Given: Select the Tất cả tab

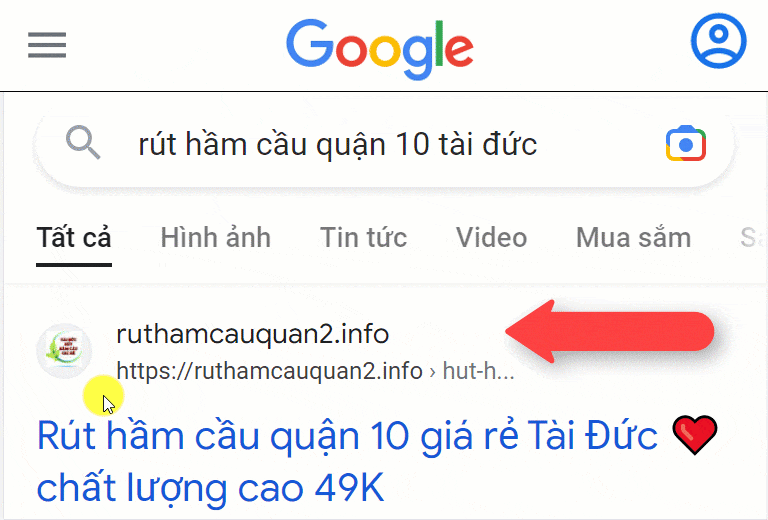Looking at the screenshot, I should click(74, 238).
